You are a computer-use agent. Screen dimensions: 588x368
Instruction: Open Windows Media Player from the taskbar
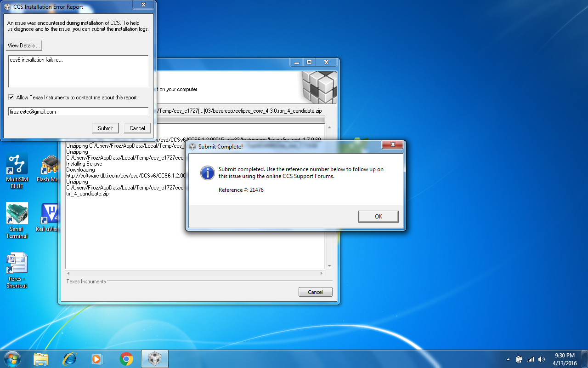98,359
